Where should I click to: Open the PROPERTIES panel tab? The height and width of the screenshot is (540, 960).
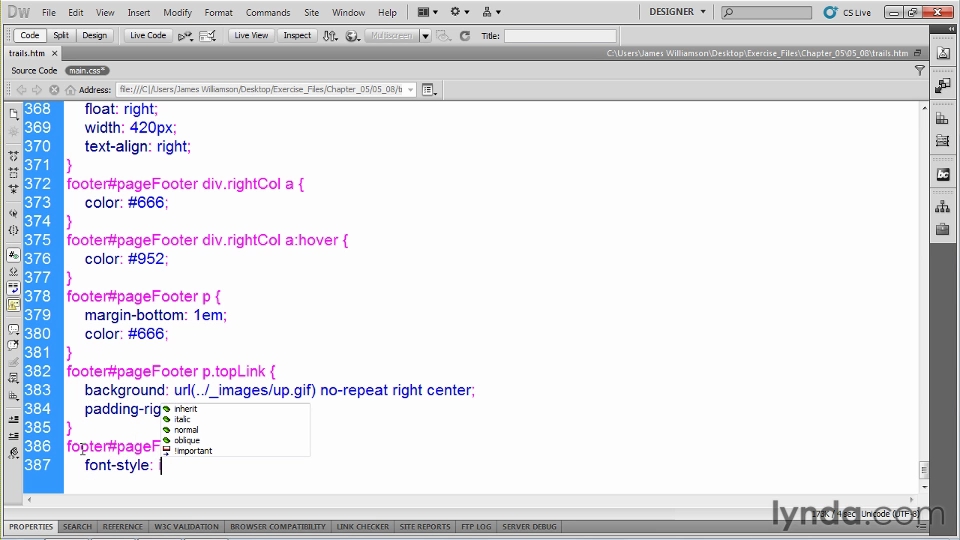tap(31, 527)
